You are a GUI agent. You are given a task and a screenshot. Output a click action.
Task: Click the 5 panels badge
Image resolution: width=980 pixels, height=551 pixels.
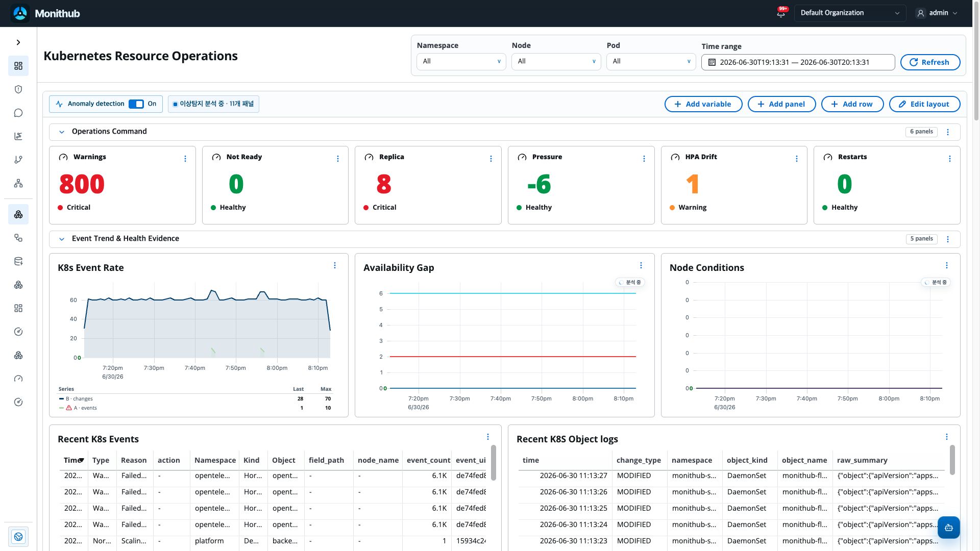click(x=921, y=239)
